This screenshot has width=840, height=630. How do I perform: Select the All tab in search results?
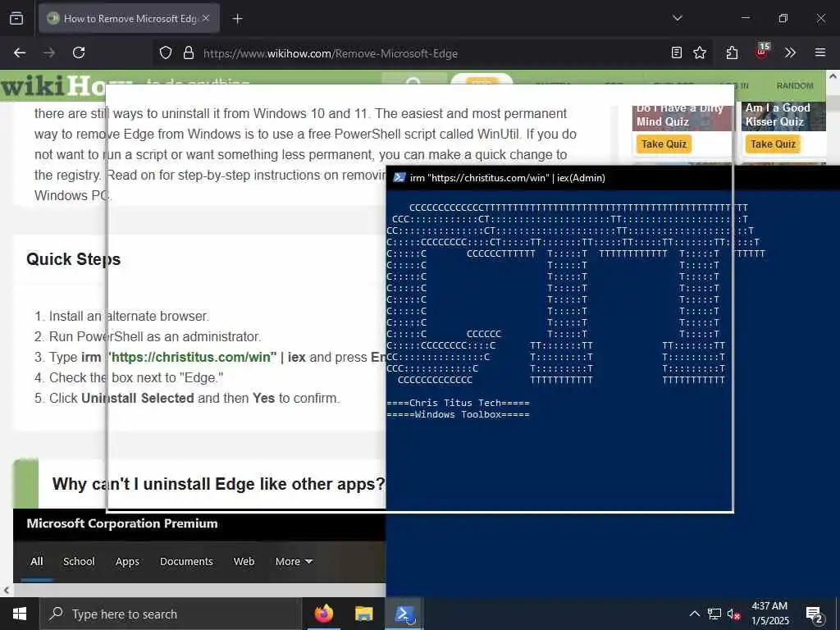tap(36, 561)
